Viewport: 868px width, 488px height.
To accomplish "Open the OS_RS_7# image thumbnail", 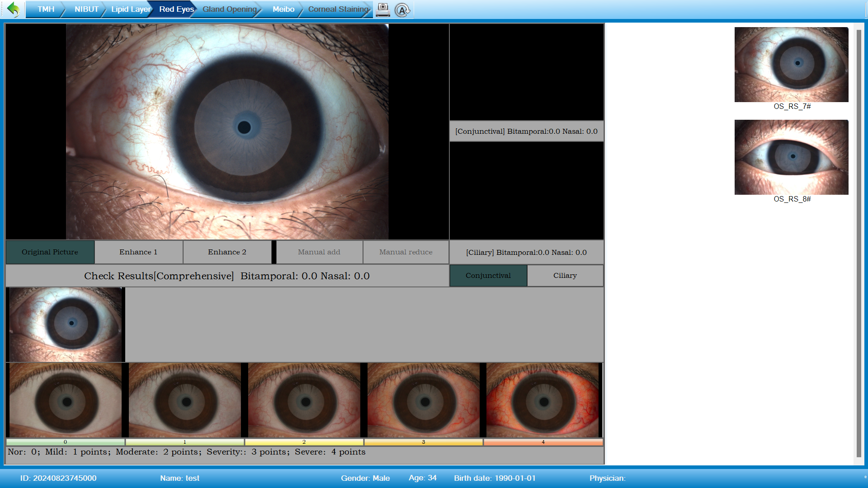I will pyautogui.click(x=791, y=65).
